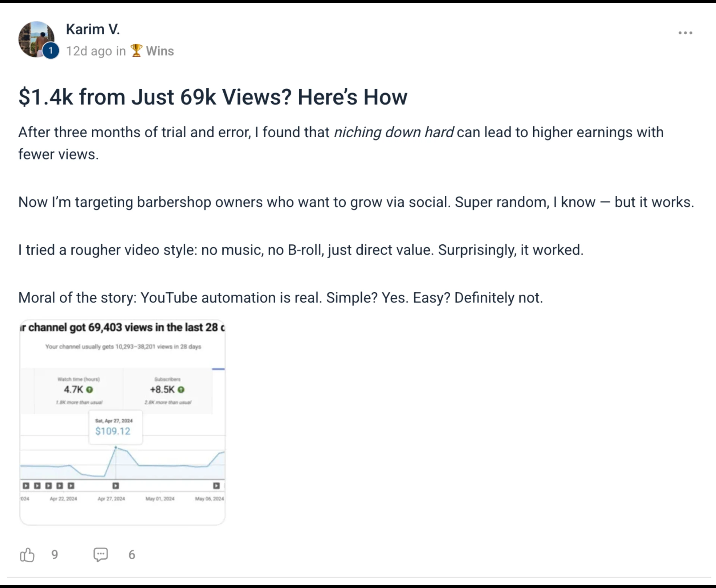Viewport: 716px width, 588px height.
Task: Click the 4.7K watch time value
Action: [73, 390]
